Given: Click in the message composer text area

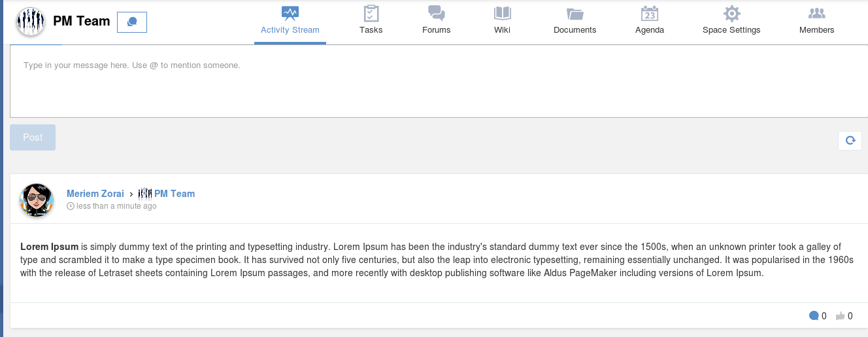Looking at the screenshot, I should (x=439, y=81).
